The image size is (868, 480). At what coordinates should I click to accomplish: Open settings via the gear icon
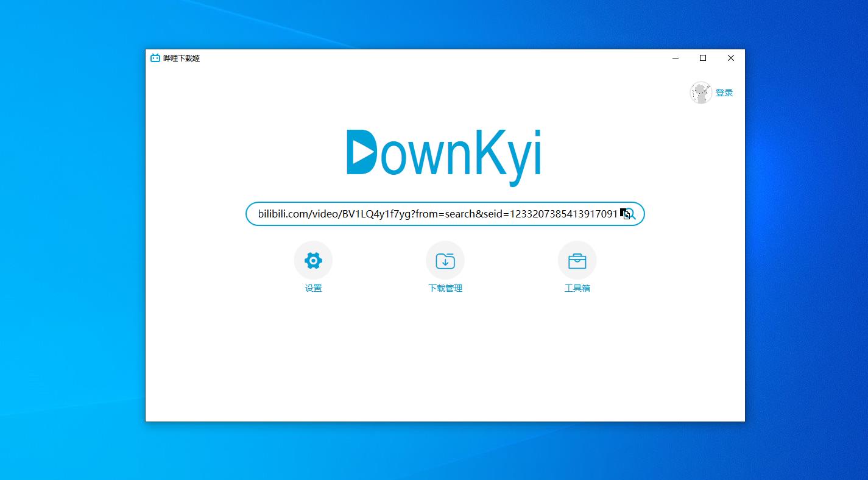tap(313, 261)
